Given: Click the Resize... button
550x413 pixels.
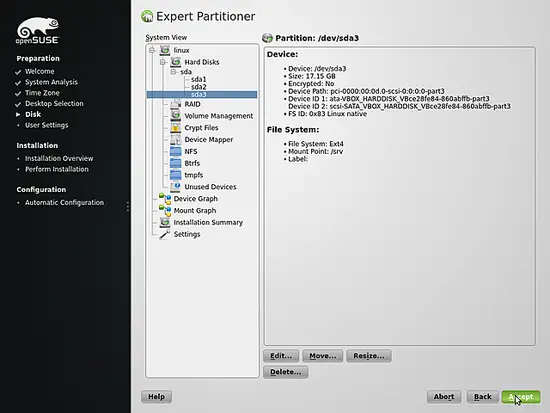Looking at the screenshot, I should pos(369,356).
